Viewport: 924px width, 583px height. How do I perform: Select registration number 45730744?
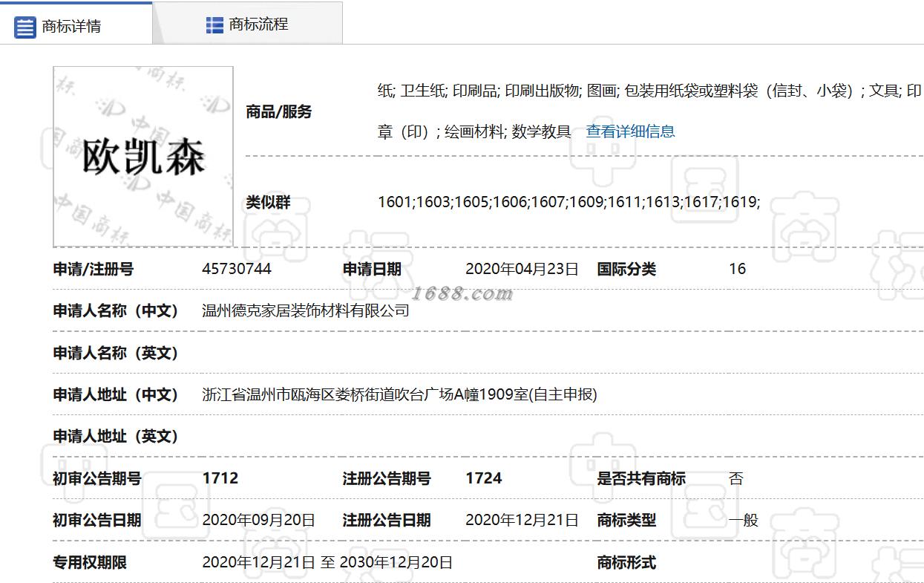(237, 269)
